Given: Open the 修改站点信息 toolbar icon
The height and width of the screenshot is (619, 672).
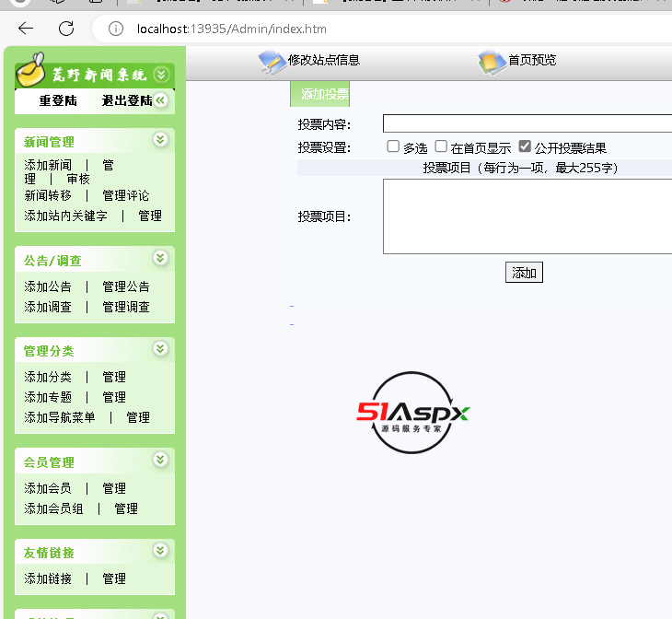Looking at the screenshot, I should pos(272,63).
